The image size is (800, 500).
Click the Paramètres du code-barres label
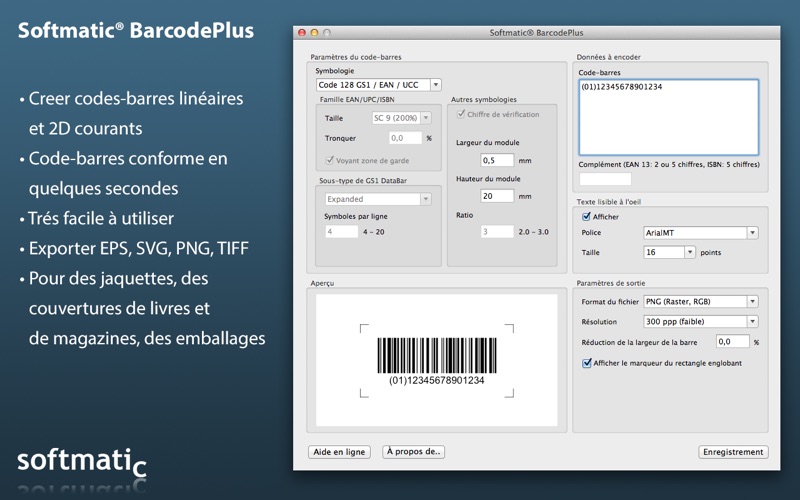click(356, 57)
